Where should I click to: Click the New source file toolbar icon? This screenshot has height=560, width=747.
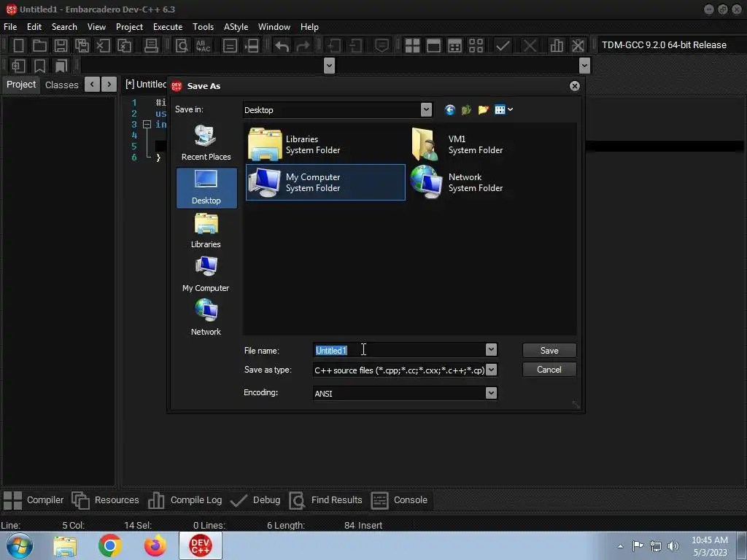click(x=18, y=46)
